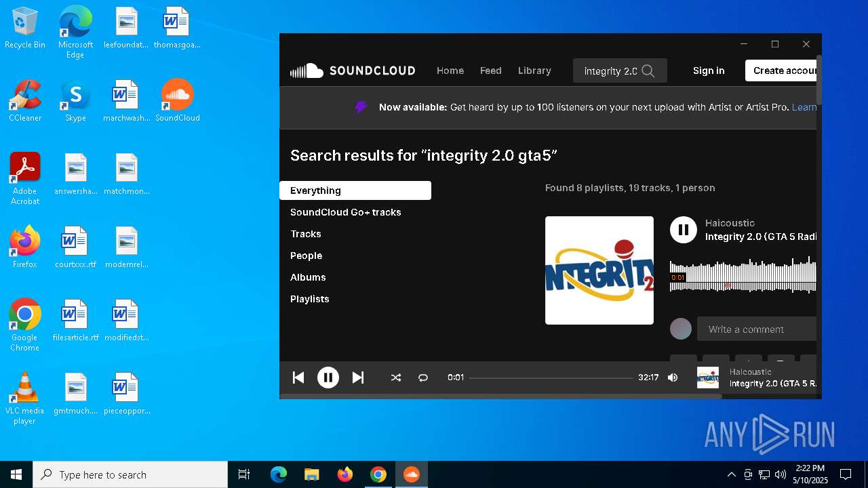
Task: Select the leefoundat... image file on desktop
Action: pos(126,27)
